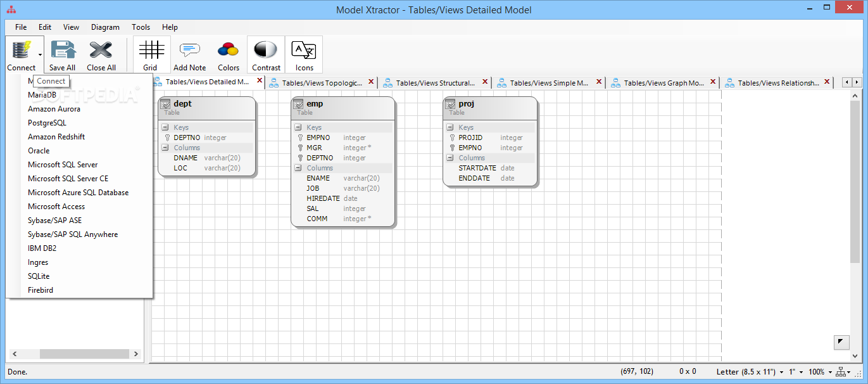868x384 pixels.
Task: Click DEPTNO key icon in dept table
Action: click(167, 138)
